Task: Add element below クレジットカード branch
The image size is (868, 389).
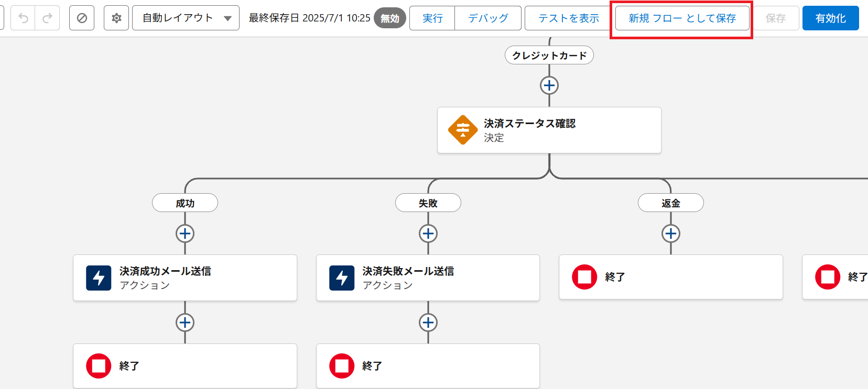Action: 549,85
